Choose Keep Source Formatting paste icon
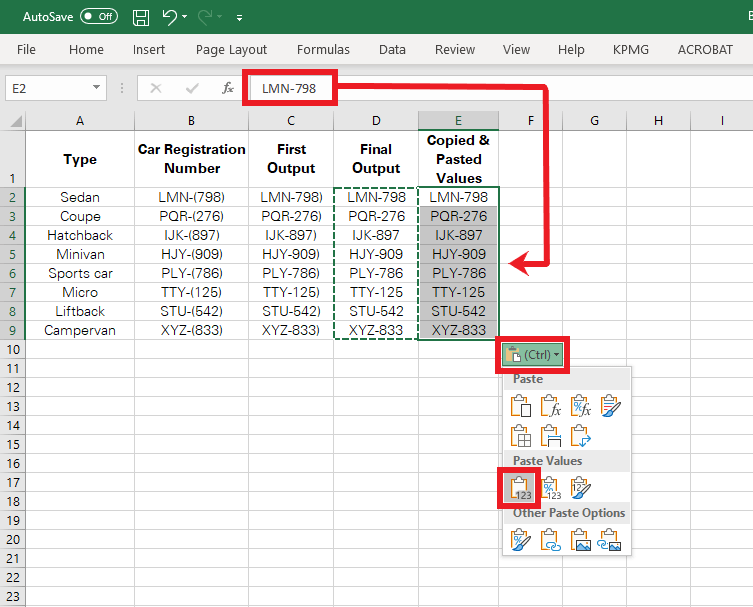753x607 pixels. (x=610, y=406)
